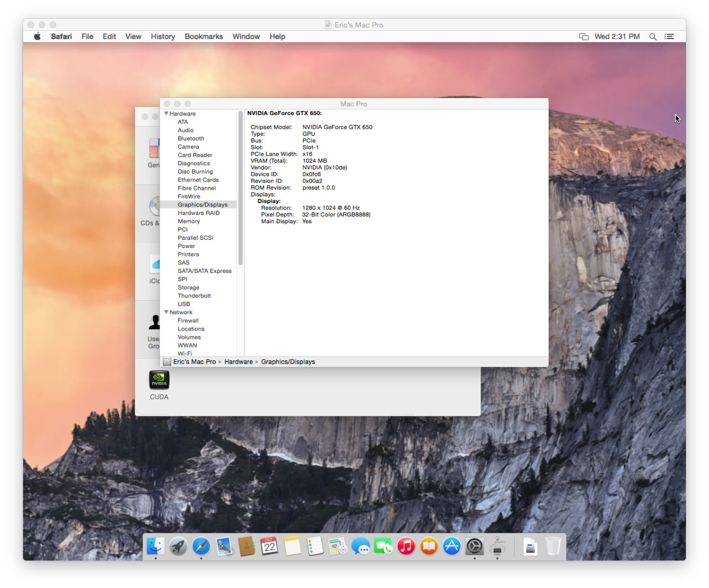Select Printers in the sidebar

[188, 254]
